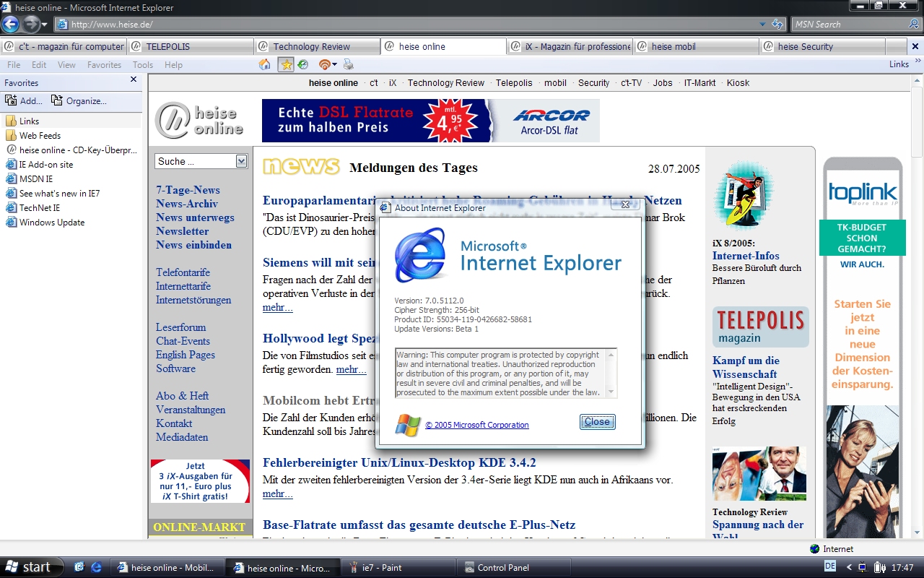Open the View menu
924x578 pixels.
[66, 65]
